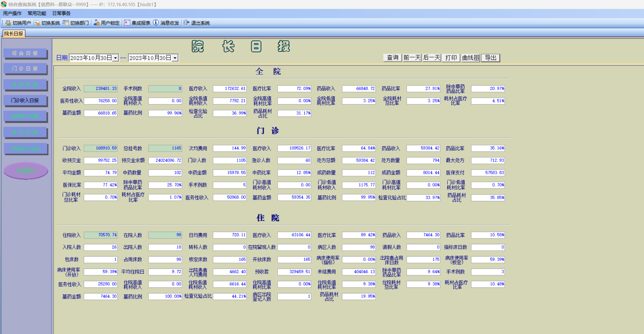
Task: Click the 导出 export button
Action: [x=491, y=58]
